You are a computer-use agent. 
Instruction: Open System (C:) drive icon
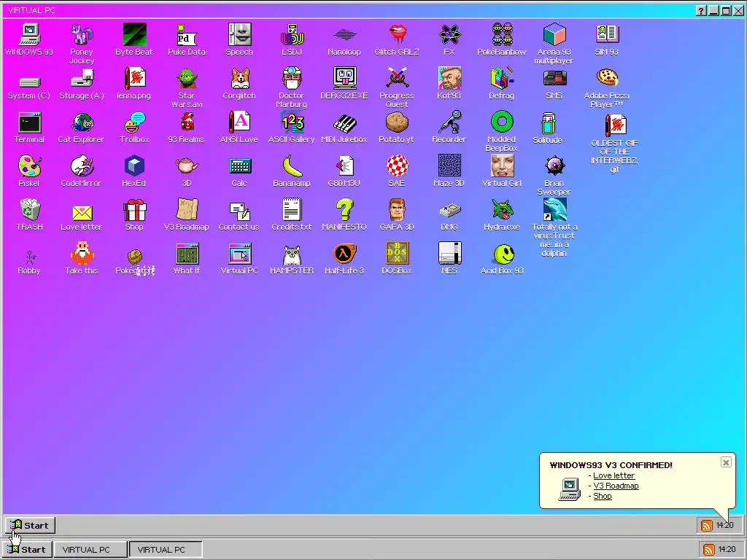click(x=29, y=82)
